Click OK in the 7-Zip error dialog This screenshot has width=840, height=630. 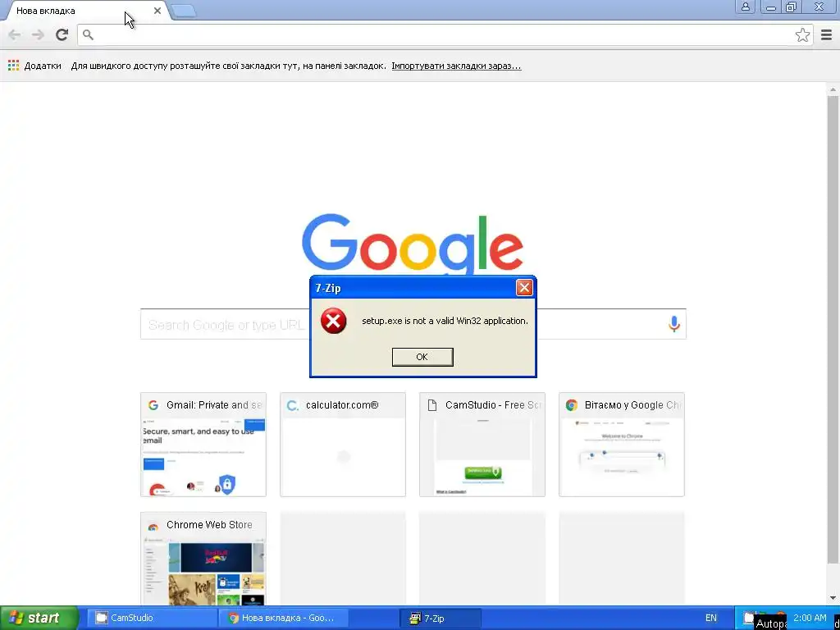(422, 357)
